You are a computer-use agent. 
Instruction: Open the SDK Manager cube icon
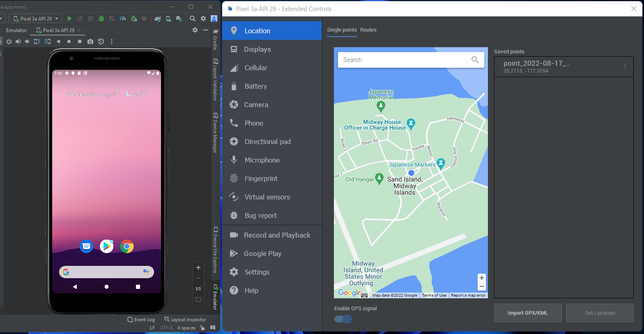(179, 18)
